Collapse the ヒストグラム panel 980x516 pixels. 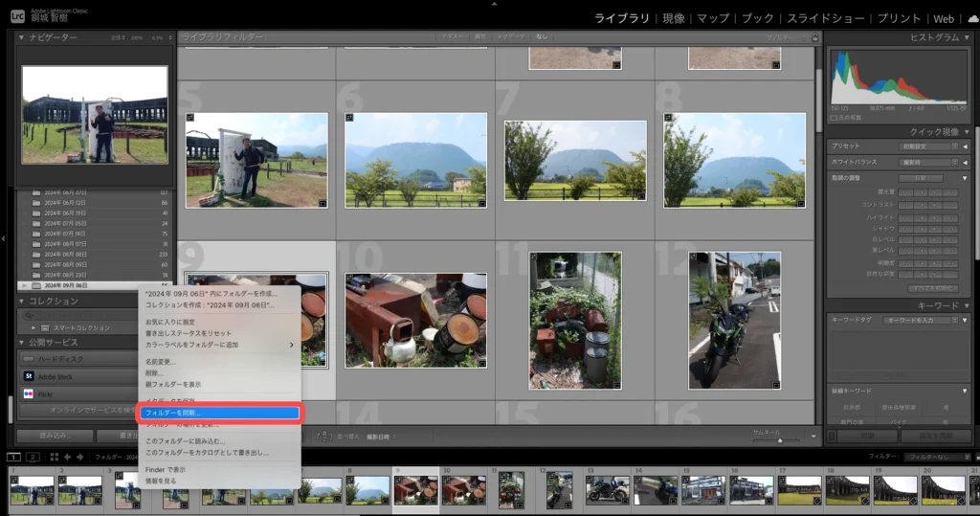coord(967,36)
